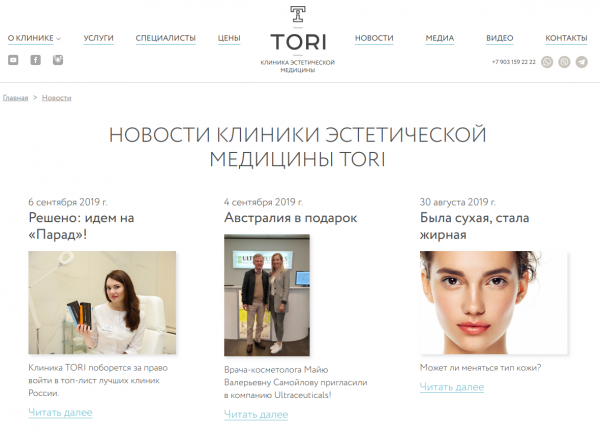Screen dimensions: 600x432
Task: Open the УСЛУГИ menu item
Action: (x=99, y=38)
